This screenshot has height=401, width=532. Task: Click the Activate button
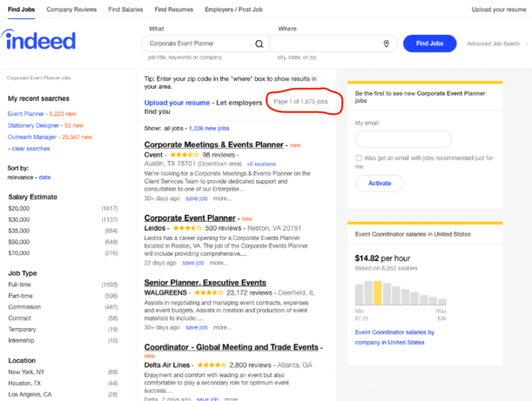click(x=380, y=183)
